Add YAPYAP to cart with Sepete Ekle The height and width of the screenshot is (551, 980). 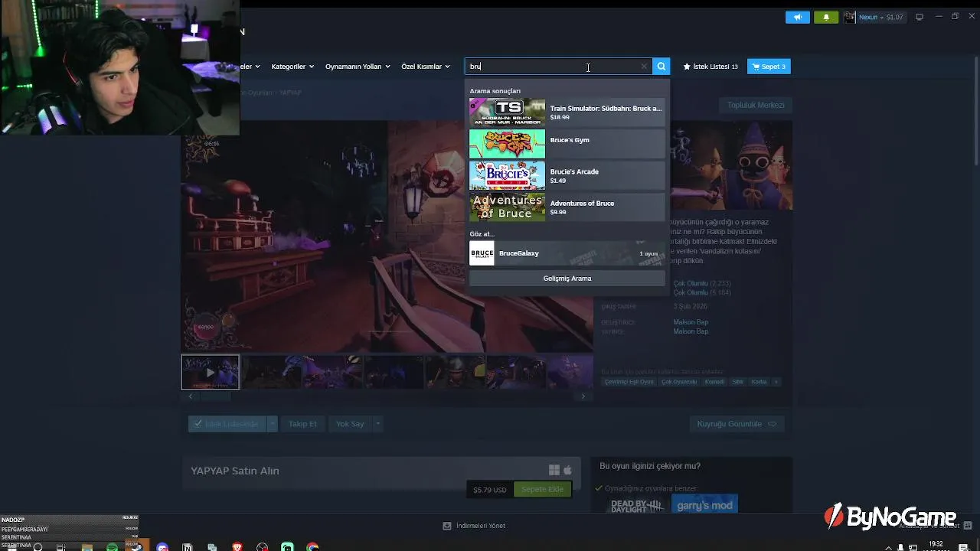tap(542, 489)
